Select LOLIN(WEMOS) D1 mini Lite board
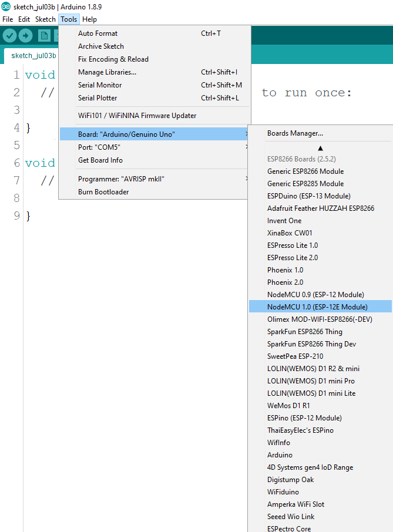The image size is (393, 532). click(x=320, y=393)
